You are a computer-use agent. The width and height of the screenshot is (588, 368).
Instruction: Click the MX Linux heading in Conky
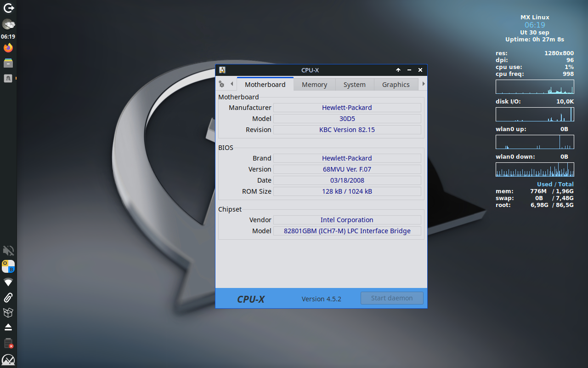(535, 17)
